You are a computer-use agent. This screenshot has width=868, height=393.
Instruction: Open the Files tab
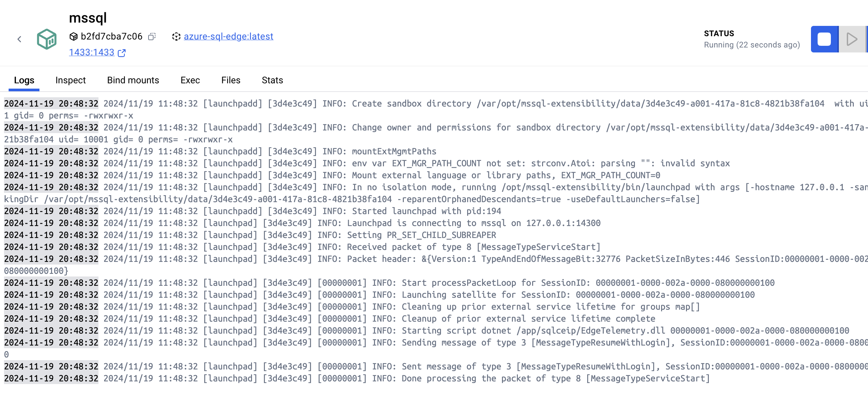click(x=230, y=80)
